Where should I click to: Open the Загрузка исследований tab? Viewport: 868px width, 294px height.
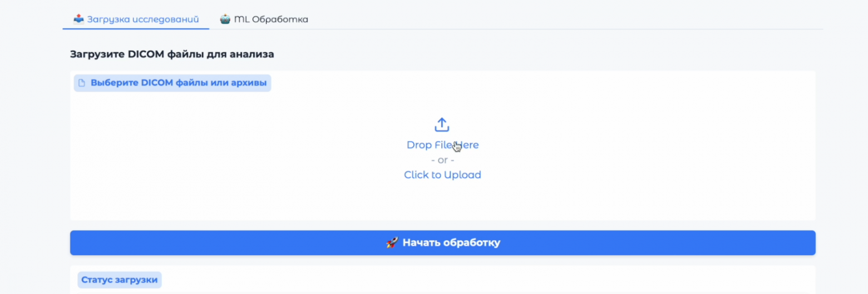[142, 19]
